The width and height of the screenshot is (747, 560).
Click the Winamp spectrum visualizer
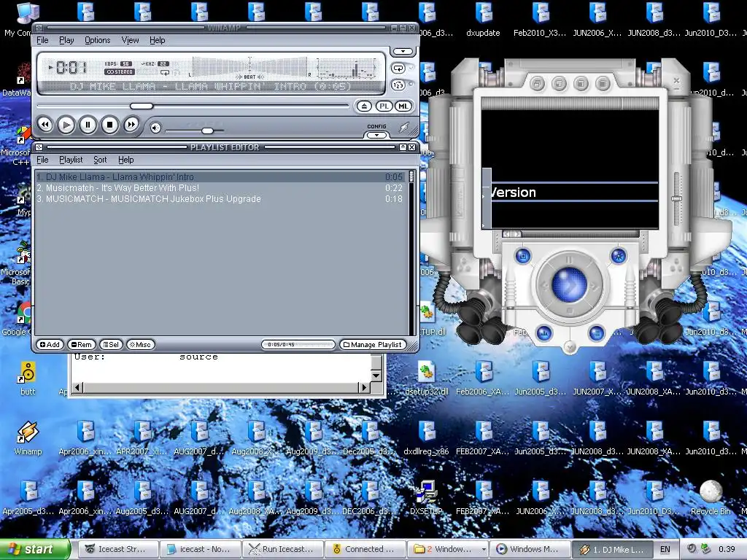(x=347, y=68)
